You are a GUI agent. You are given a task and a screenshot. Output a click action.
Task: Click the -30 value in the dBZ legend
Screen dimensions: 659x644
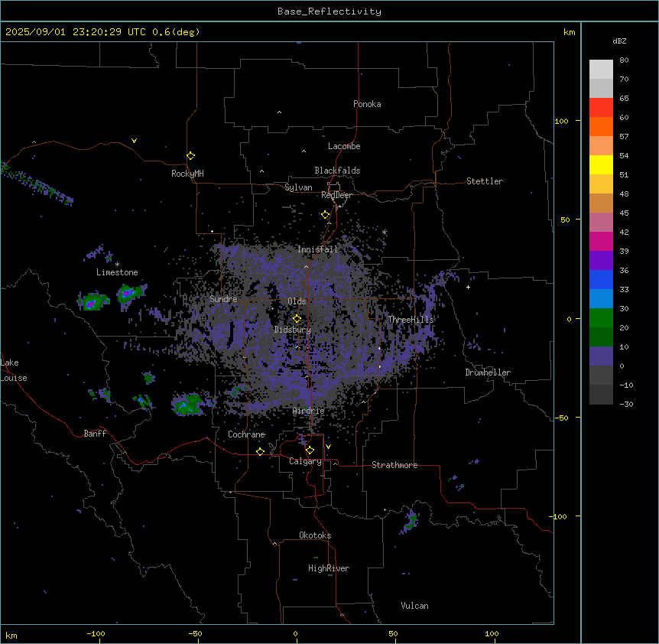tap(626, 404)
